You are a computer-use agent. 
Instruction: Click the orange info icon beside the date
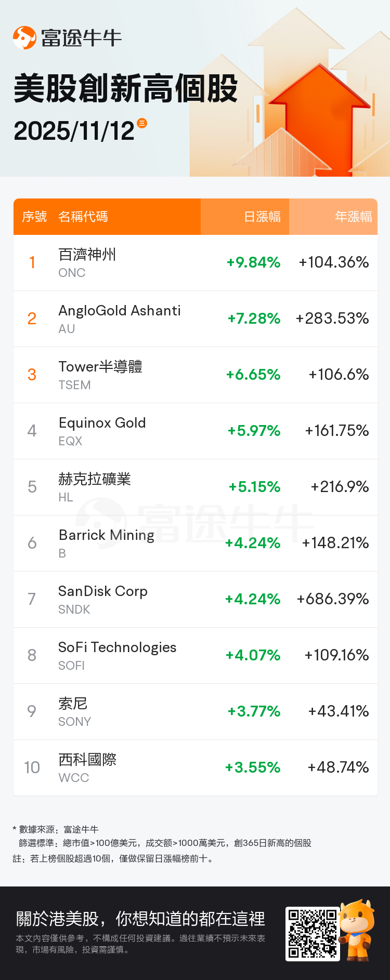click(142, 123)
